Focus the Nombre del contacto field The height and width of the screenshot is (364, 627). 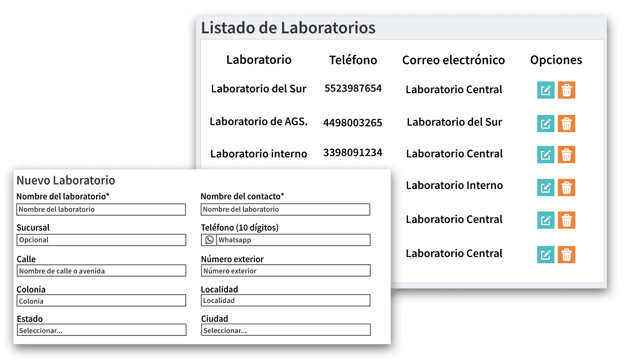click(x=285, y=209)
